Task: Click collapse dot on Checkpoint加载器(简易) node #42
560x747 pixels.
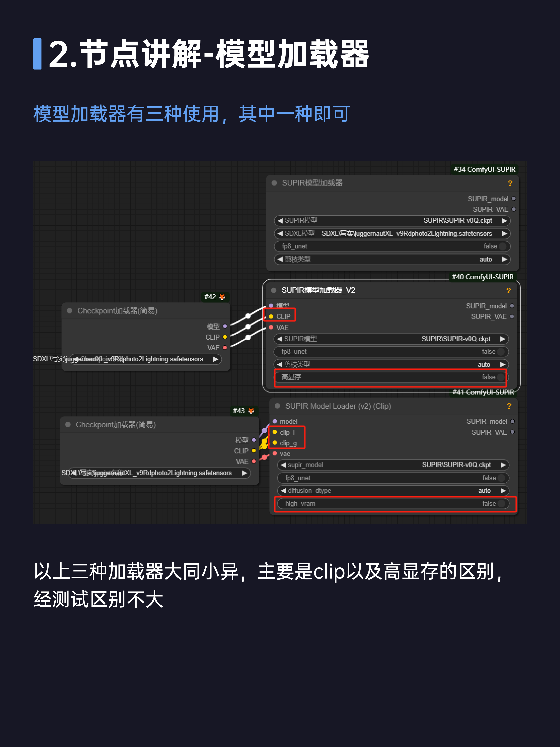Action: 69,311
